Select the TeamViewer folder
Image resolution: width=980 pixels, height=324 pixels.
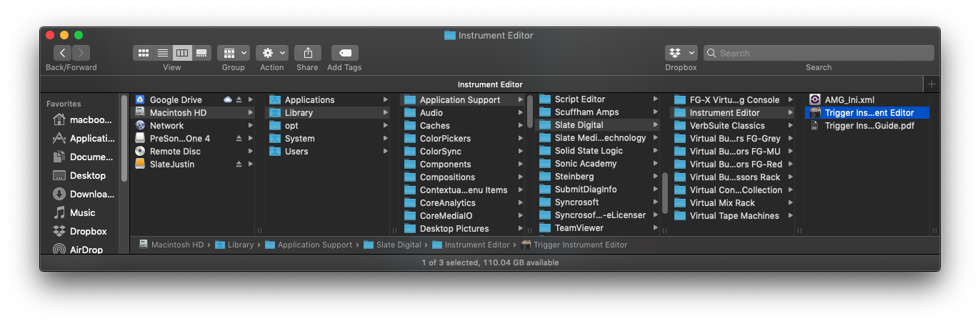(x=599, y=228)
